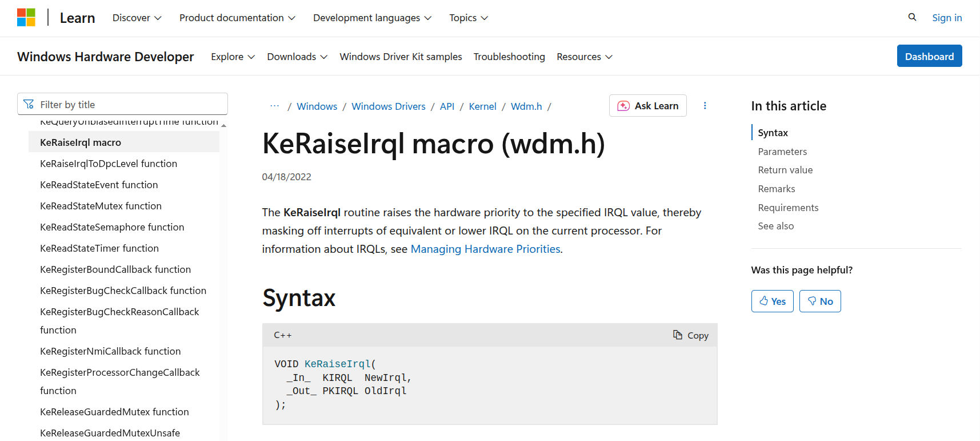
Task: Click the filter icon in the title filter box
Action: pos(29,104)
